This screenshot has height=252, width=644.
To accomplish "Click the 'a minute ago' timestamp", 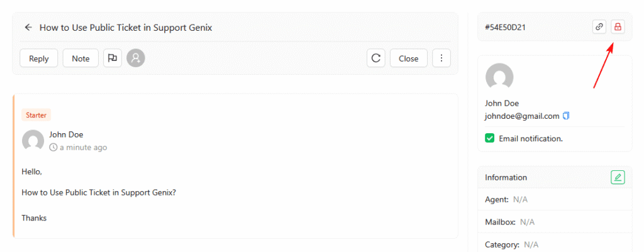I will pos(83,148).
